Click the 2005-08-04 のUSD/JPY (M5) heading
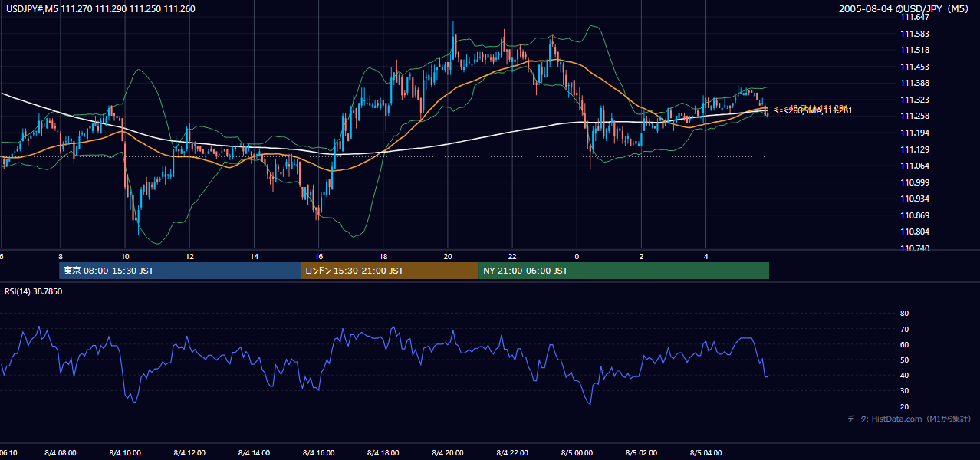 (903, 9)
